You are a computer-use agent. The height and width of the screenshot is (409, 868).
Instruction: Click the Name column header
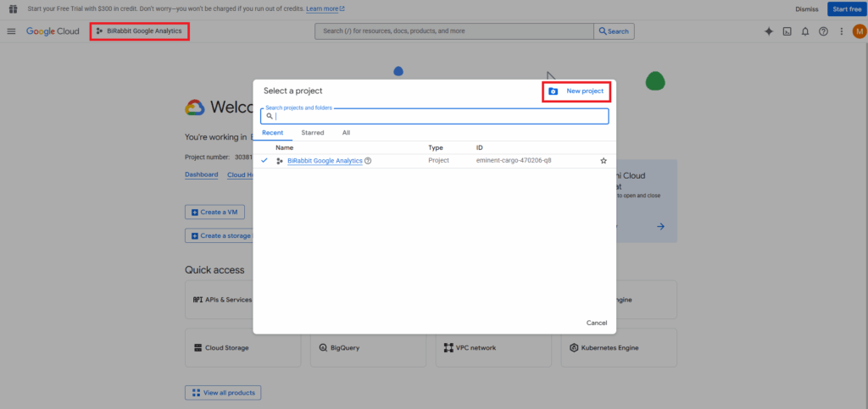(285, 147)
